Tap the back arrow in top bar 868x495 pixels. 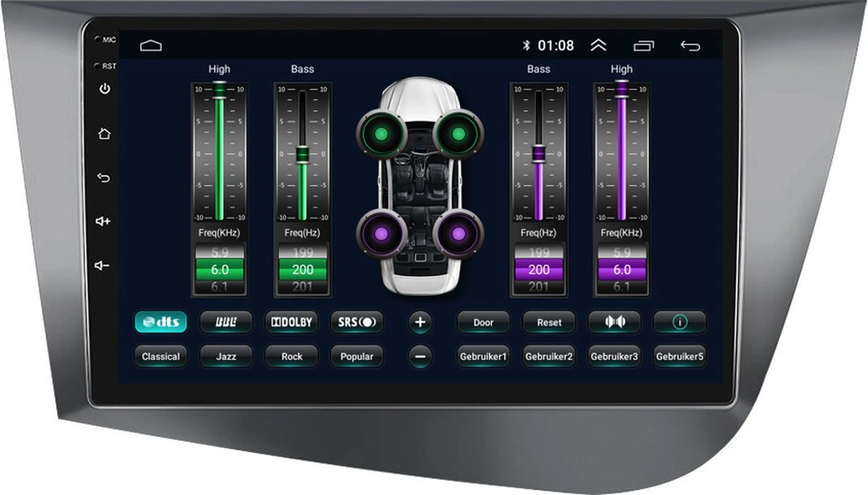point(690,46)
